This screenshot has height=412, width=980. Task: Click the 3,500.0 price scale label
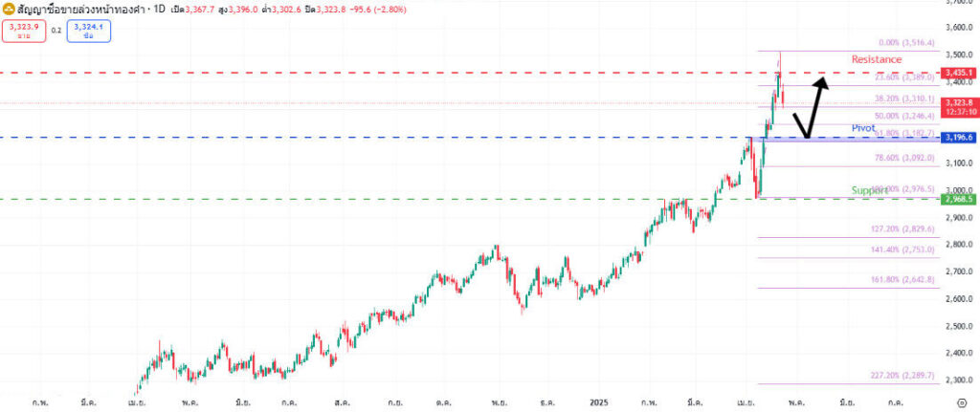[x=959, y=55]
